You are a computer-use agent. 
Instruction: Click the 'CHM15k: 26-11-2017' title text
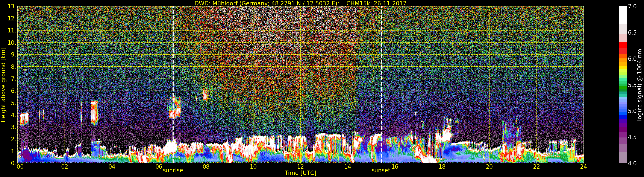376,3
